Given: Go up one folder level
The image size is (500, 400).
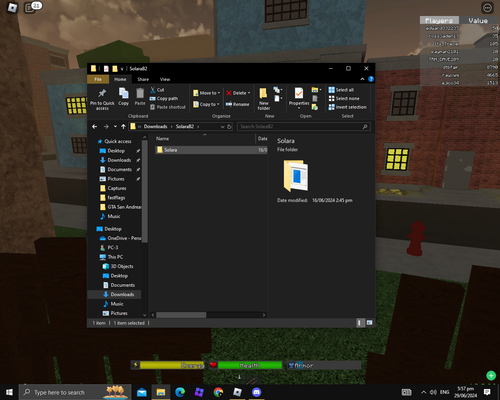Looking at the screenshot, I should tap(123, 127).
